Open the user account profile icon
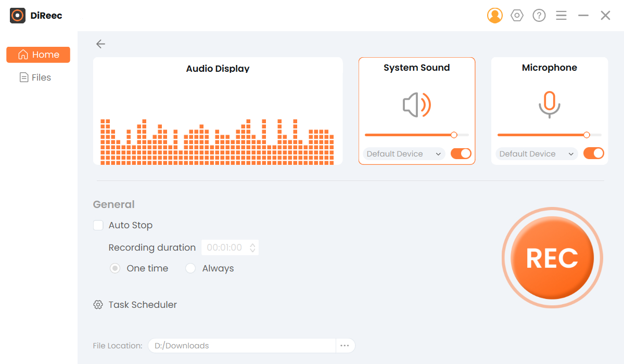This screenshot has width=624, height=364. tap(494, 15)
